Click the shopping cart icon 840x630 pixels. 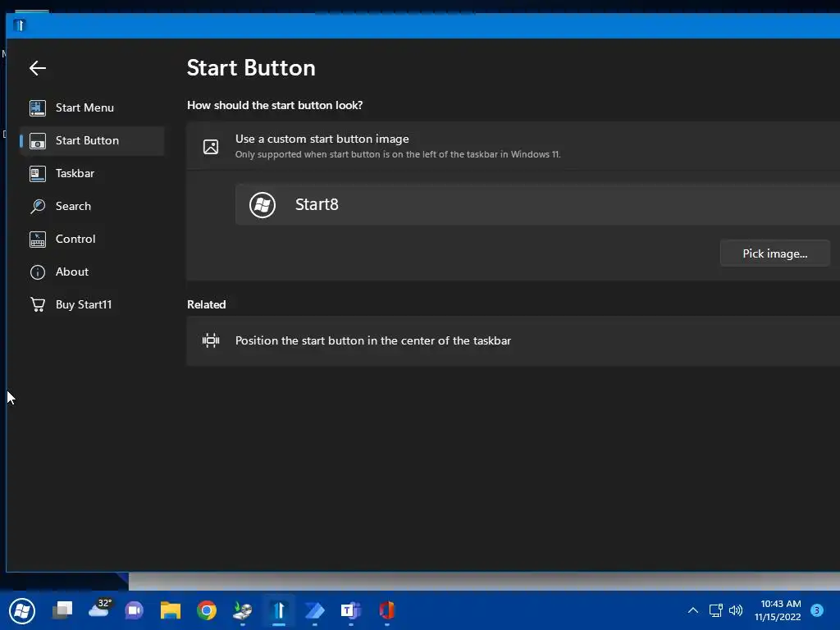[x=38, y=305]
